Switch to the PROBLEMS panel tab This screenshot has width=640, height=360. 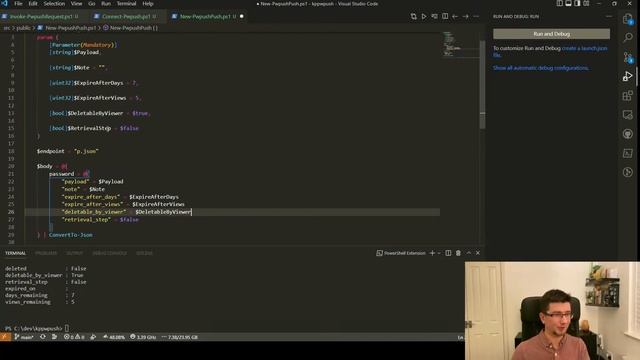(x=46, y=253)
